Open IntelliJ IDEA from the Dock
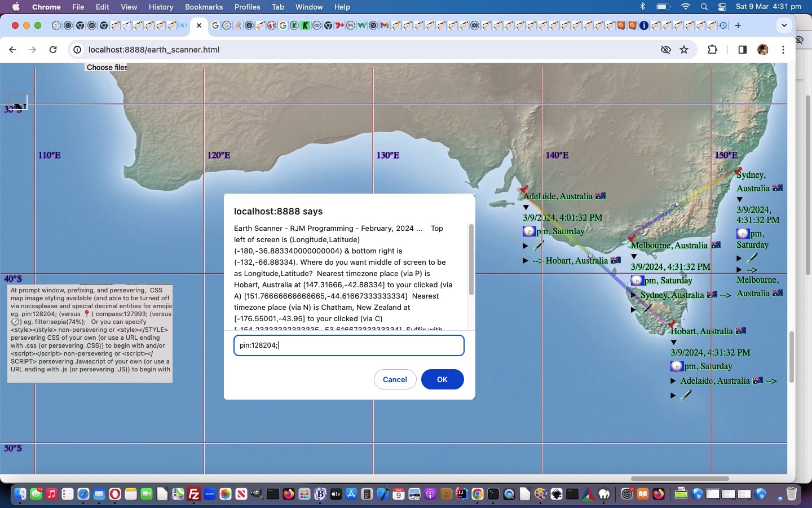 [x=462, y=494]
